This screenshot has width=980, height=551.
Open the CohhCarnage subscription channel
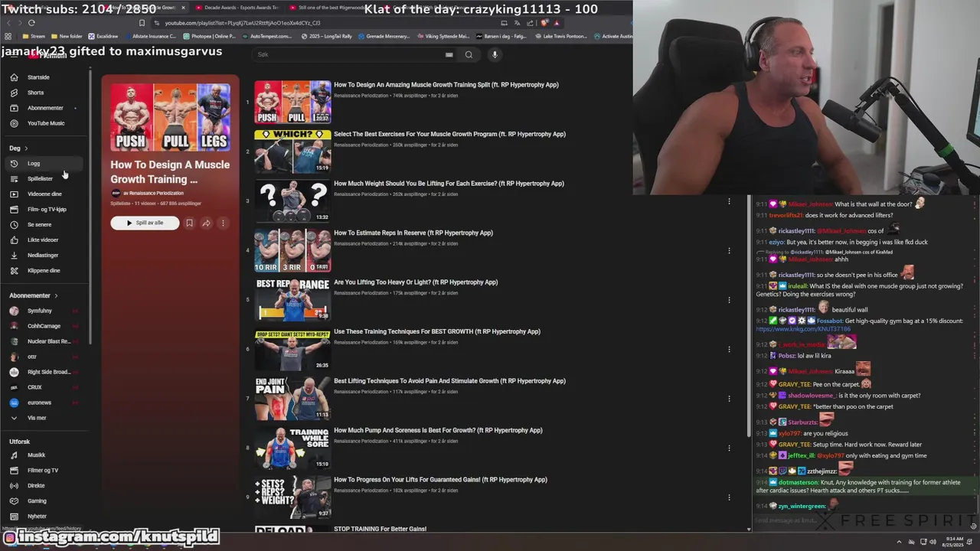tap(44, 326)
